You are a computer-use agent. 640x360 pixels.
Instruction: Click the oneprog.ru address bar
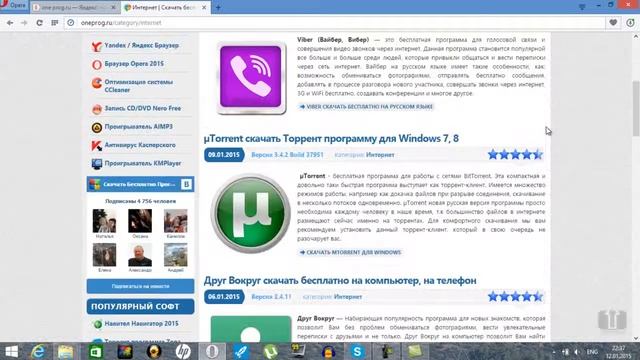pyautogui.click(x=334, y=23)
